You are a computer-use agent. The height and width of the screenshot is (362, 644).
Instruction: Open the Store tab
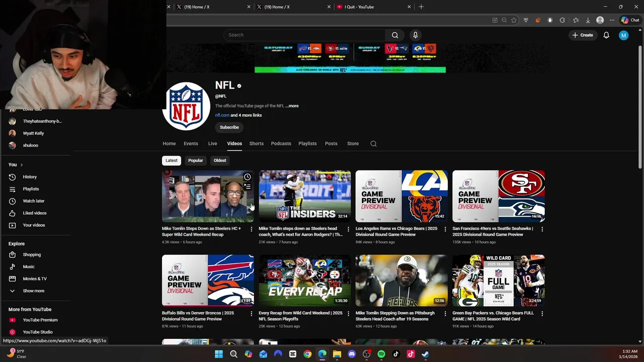[x=353, y=144]
